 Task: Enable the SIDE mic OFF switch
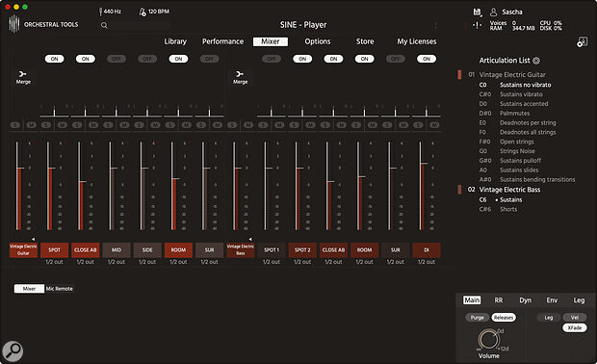tap(147, 59)
